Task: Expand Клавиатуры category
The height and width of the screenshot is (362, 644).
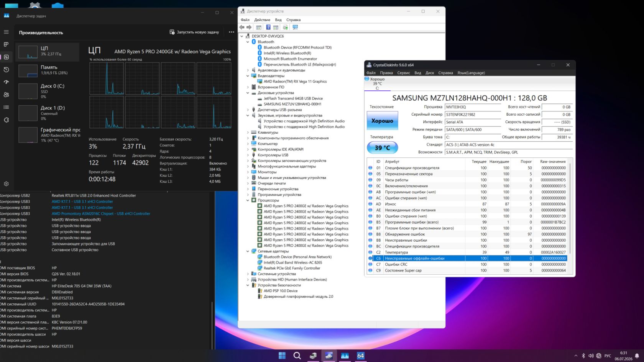Action: coord(248,133)
